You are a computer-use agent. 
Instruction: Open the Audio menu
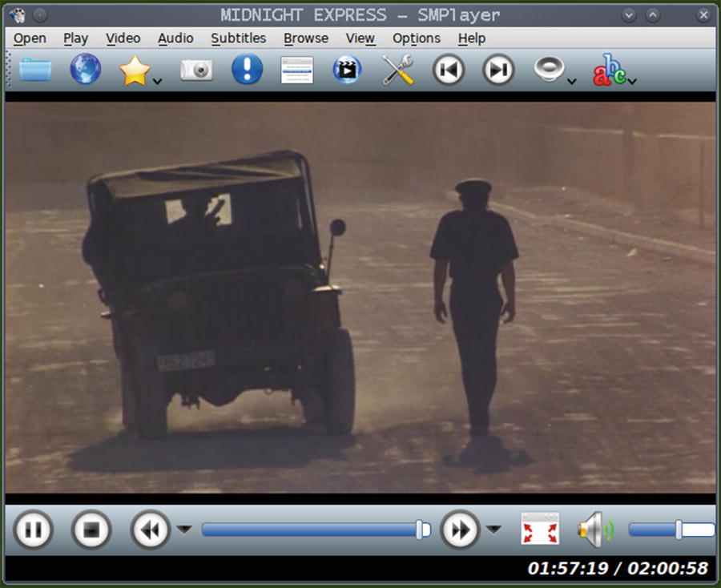point(175,38)
